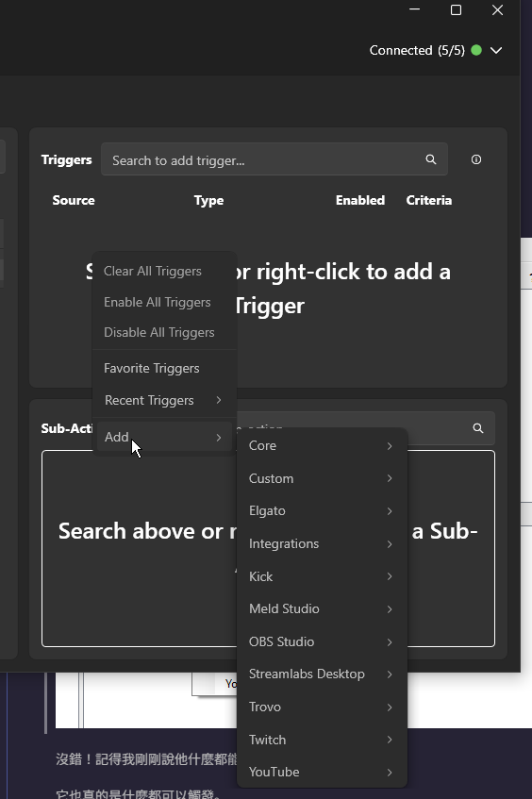Click the arrow next to YouTube
Image resolution: width=532 pixels, height=799 pixels.
(x=390, y=773)
